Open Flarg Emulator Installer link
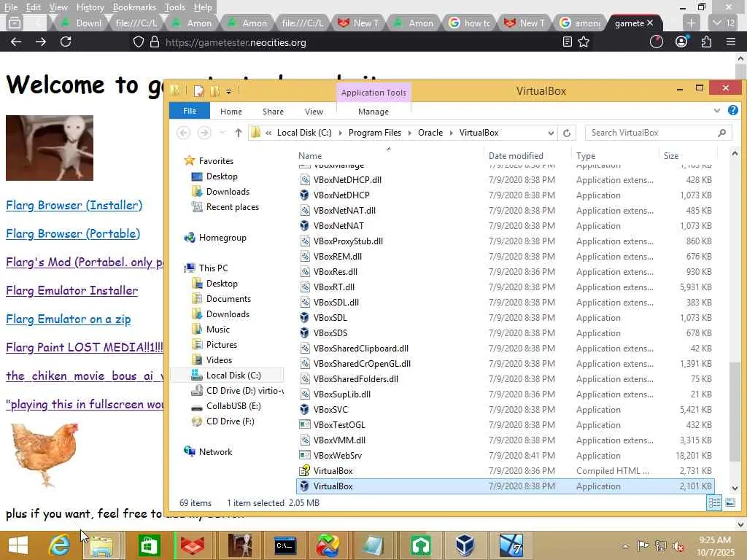This screenshot has height=560, width=747. point(72,290)
